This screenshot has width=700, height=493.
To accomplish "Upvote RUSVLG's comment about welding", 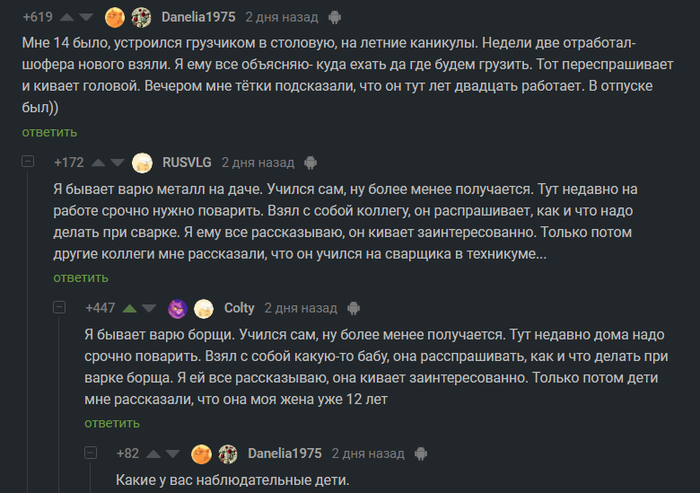I will 99,162.
